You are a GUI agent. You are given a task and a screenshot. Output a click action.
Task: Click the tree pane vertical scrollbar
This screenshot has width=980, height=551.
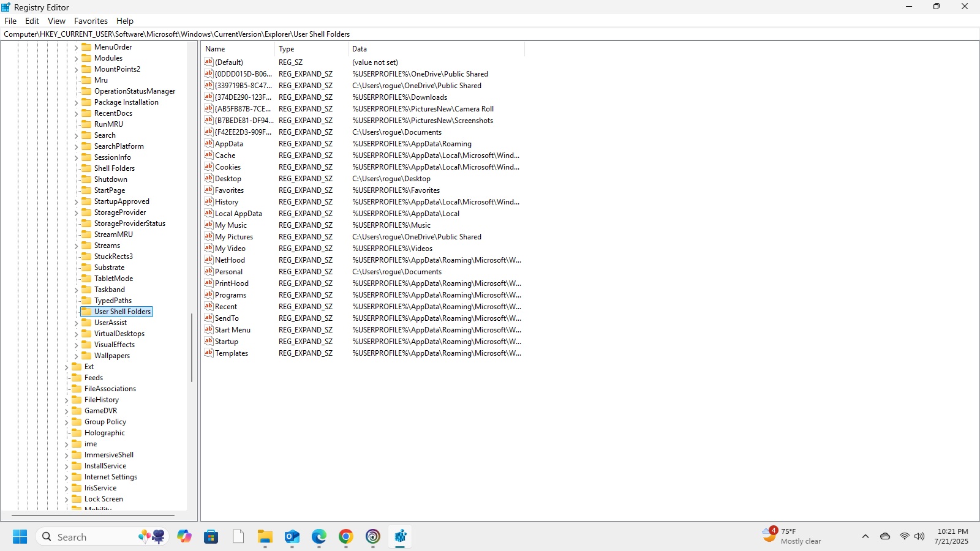(x=192, y=347)
